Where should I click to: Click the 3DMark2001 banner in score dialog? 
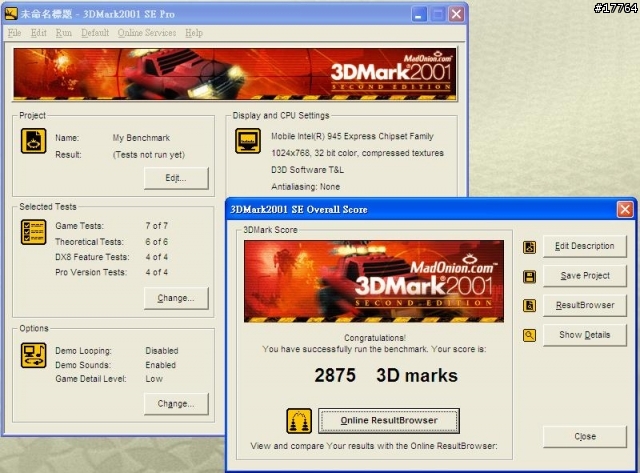click(374, 281)
